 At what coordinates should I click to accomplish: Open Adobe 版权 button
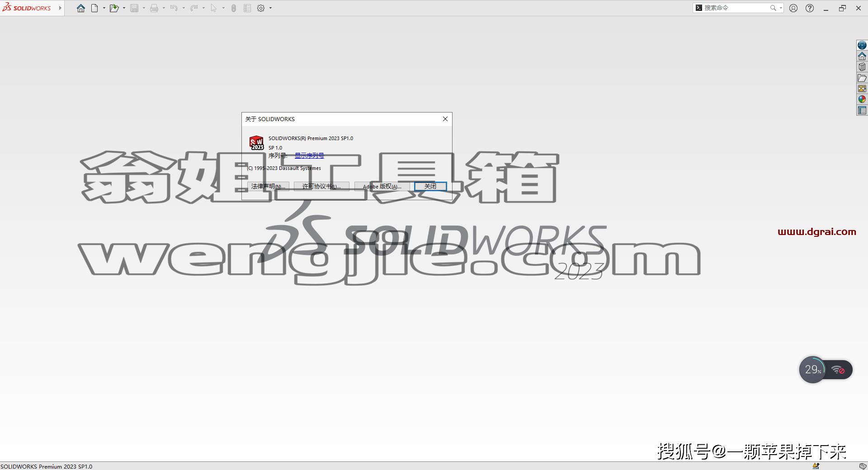[x=382, y=186]
